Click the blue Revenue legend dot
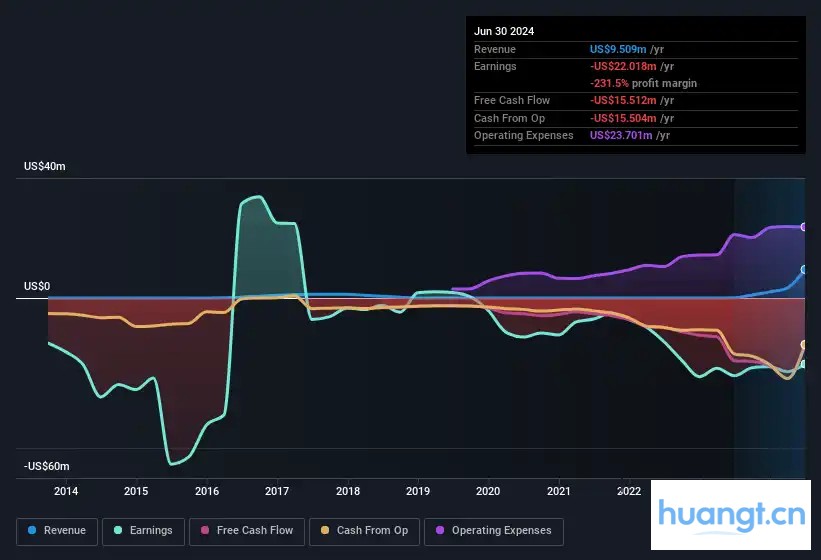 coord(32,531)
